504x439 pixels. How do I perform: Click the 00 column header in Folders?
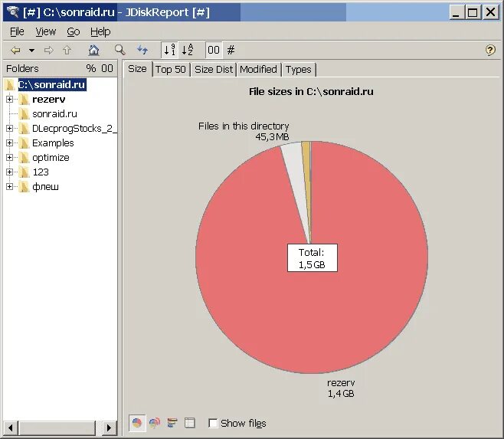[107, 68]
